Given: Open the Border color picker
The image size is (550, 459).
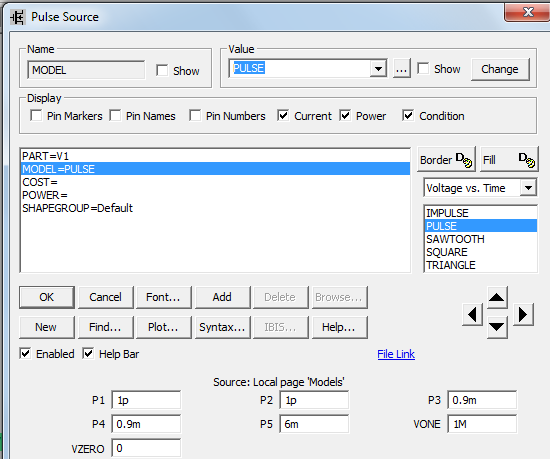Looking at the screenshot, I should point(446,160).
